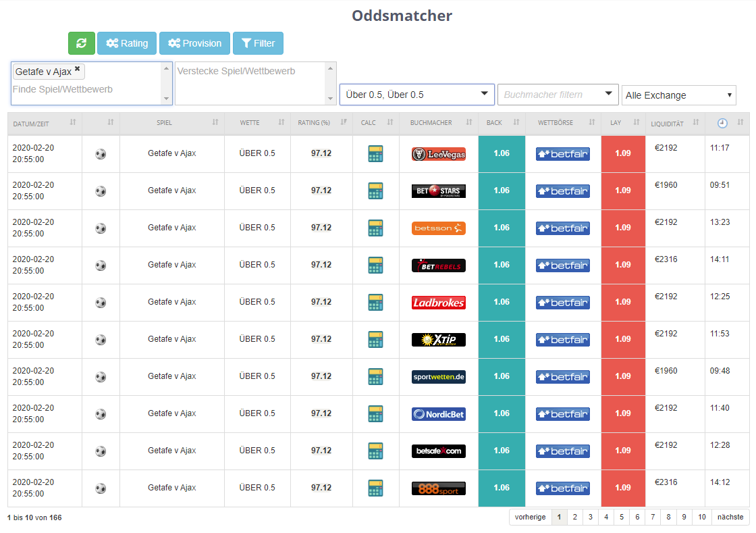Sort by the clock icon column
756x533 pixels.
coord(727,123)
